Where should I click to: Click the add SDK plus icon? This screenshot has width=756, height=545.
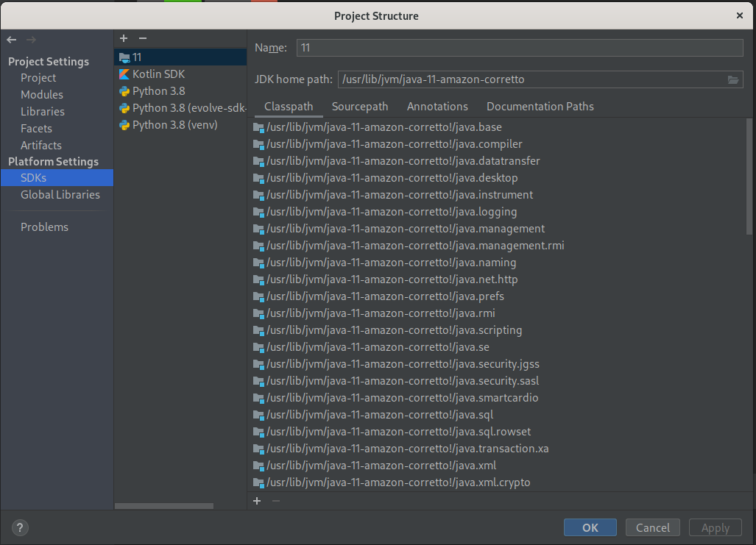coord(124,38)
